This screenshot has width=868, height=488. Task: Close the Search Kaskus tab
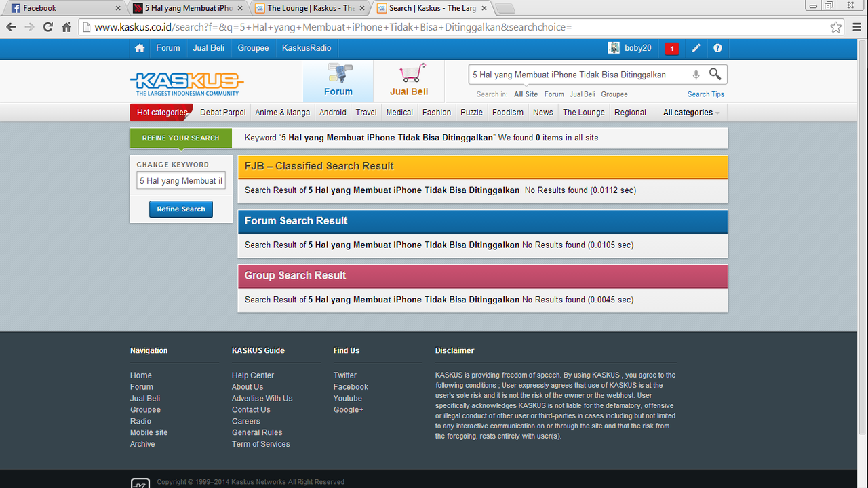point(484,8)
